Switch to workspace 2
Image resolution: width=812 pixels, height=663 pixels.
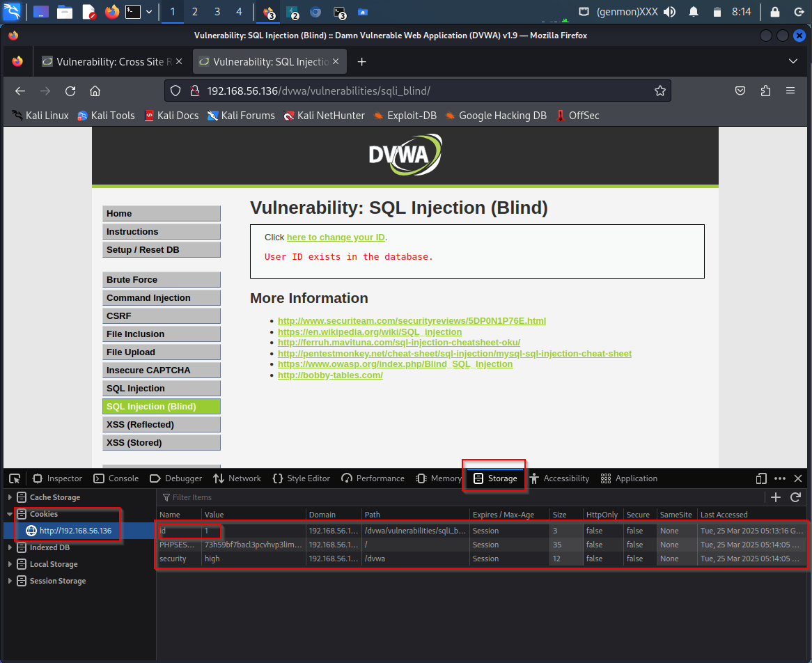[195, 11]
